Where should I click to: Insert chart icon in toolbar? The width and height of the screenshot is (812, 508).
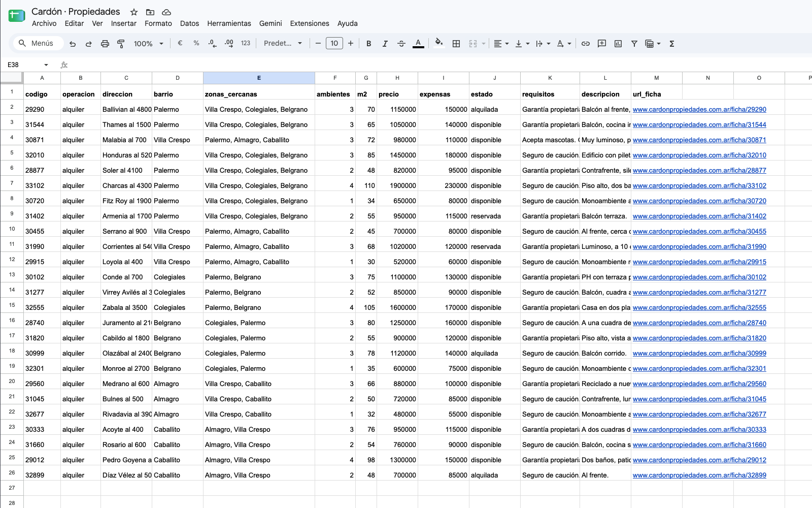click(618, 44)
